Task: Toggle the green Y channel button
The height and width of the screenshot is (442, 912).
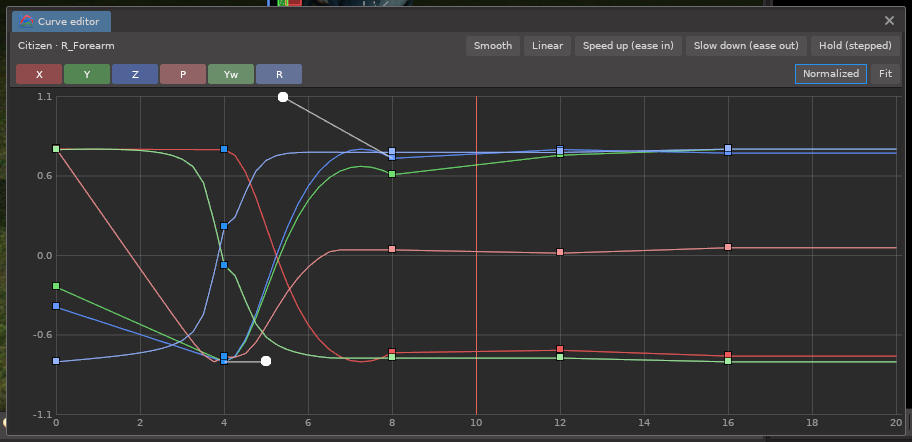Action: [x=87, y=74]
